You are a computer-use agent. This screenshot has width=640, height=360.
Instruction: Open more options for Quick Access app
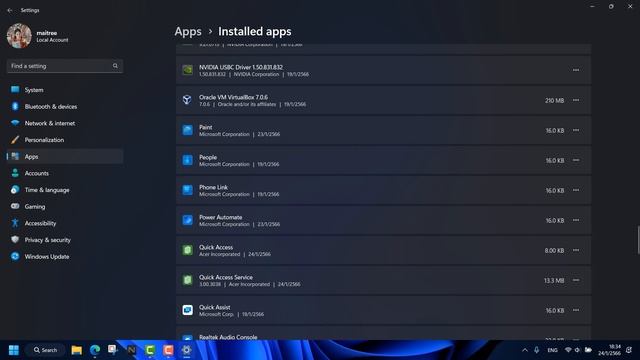[576, 250]
